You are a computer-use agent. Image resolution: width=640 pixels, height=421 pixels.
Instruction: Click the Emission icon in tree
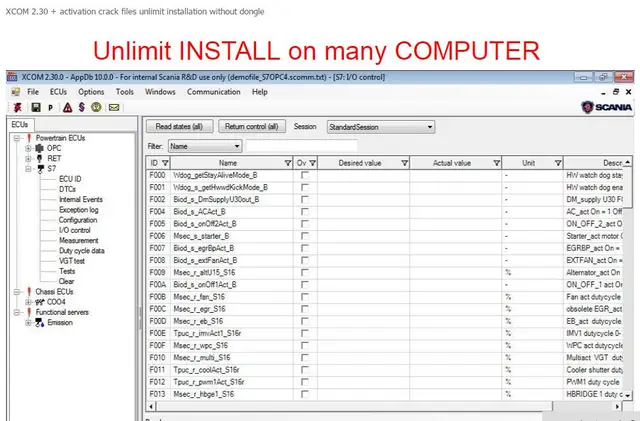pyautogui.click(x=40, y=323)
